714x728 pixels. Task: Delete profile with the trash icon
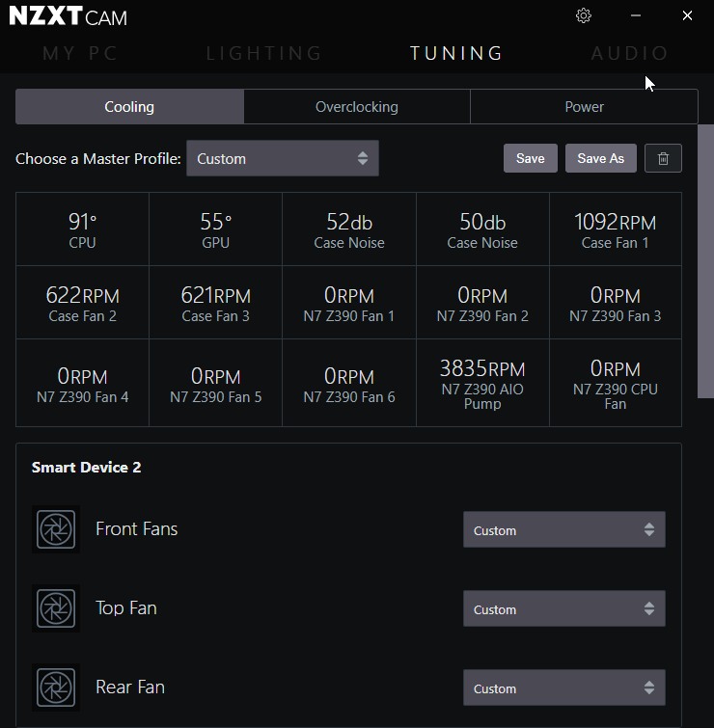663,158
